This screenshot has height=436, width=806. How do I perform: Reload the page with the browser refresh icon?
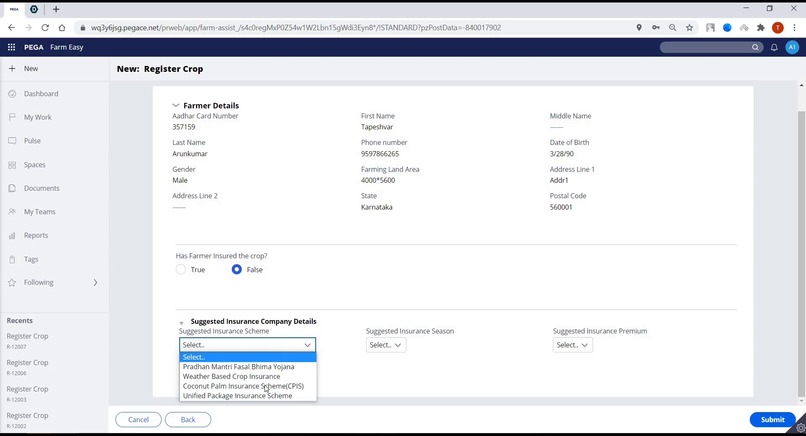point(45,28)
